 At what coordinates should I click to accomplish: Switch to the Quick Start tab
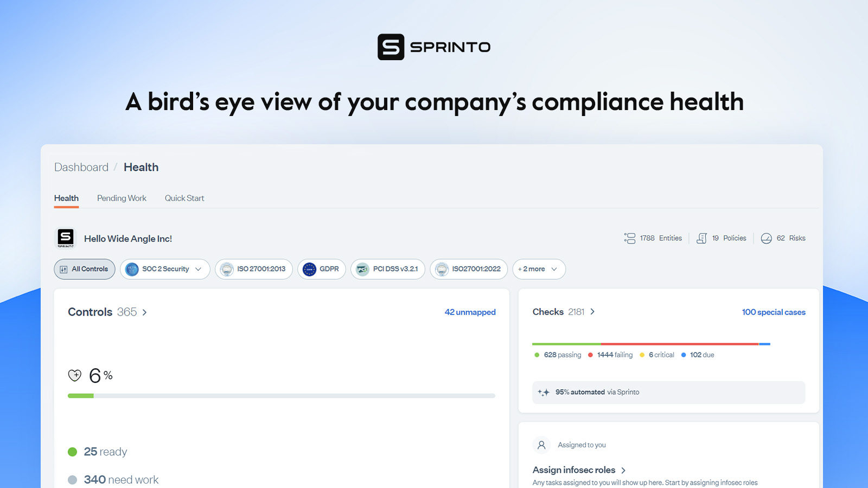pos(184,198)
